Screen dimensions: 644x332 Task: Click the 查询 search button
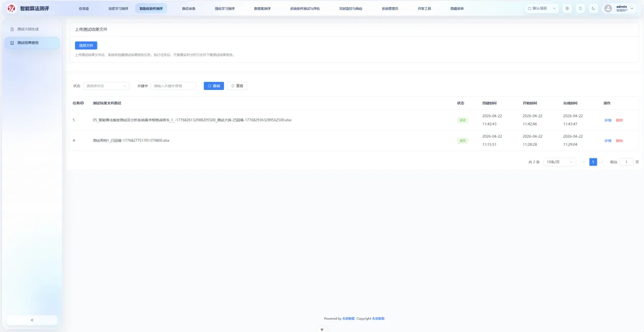(x=214, y=86)
